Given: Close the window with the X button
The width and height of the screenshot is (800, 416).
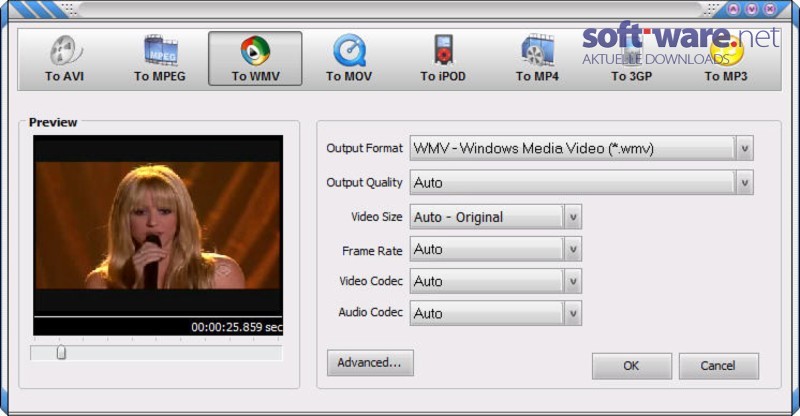Looking at the screenshot, I should (770, 9).
